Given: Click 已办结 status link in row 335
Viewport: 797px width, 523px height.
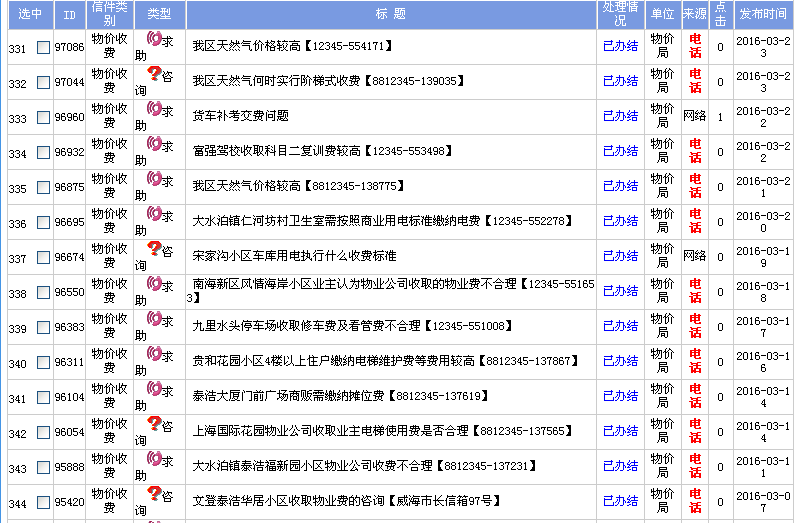Looking at the screenshot, I should click(620, 186).
